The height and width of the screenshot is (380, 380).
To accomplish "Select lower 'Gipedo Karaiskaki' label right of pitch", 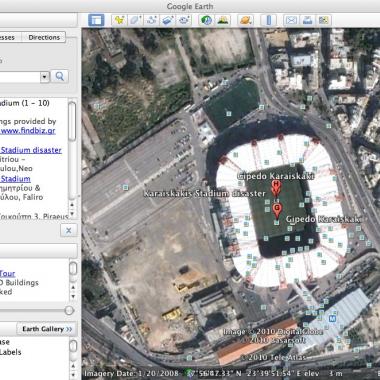I will 324,219.
